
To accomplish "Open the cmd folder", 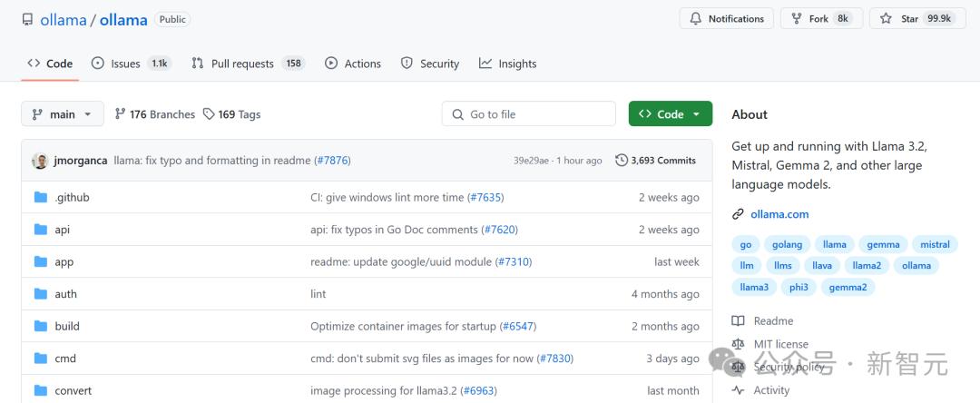I will click(65, 359).
